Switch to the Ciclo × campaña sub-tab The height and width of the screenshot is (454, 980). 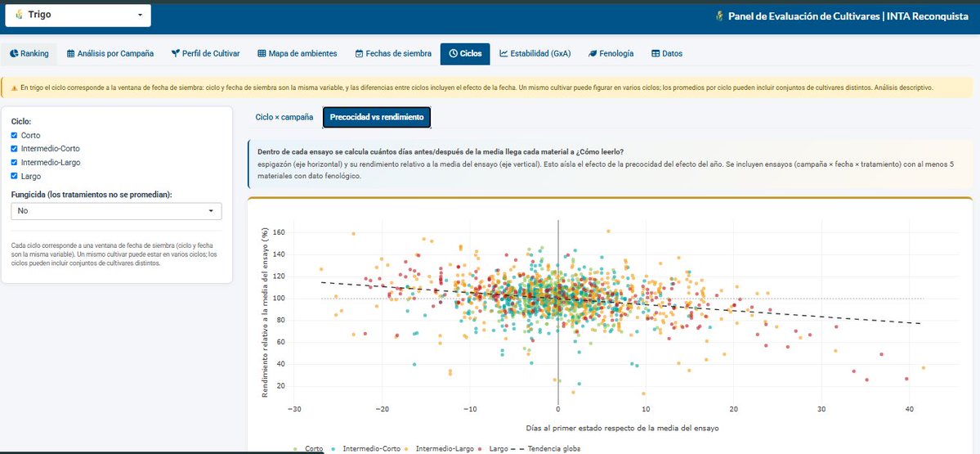pyautogui.click(x=284, y=117)
